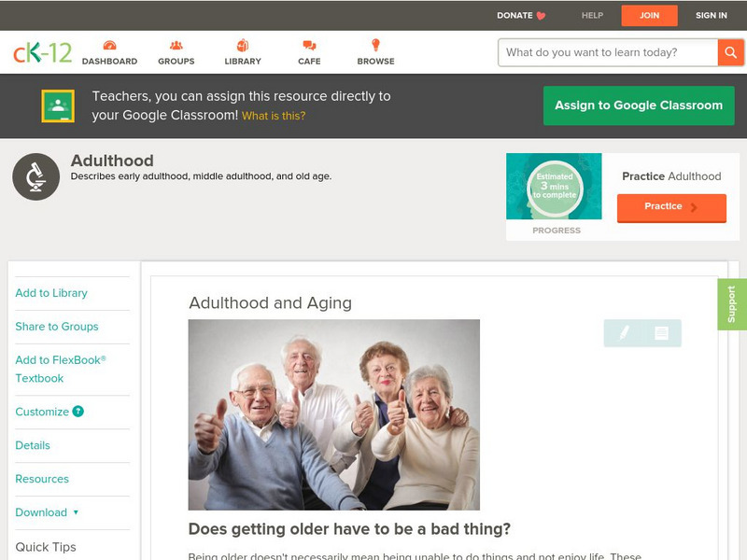Open the Support side tab
Viewport: 747px width, 560px height.
[x=732, y=304]
